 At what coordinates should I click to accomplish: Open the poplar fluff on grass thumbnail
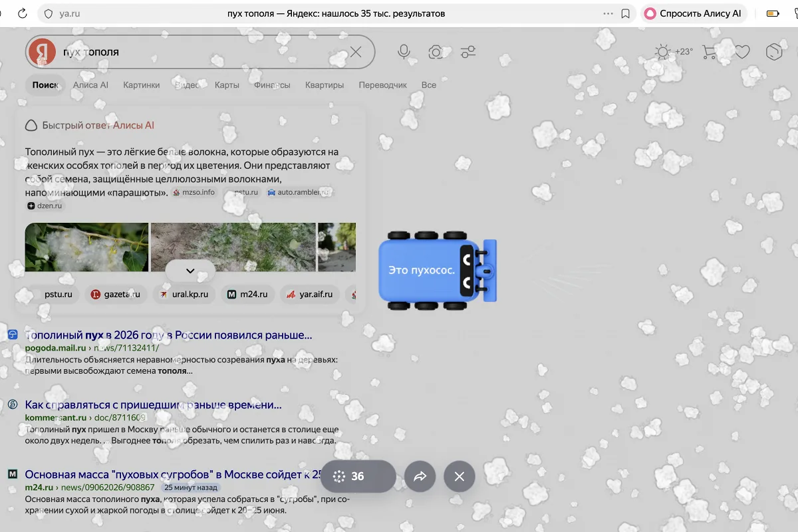233,247
